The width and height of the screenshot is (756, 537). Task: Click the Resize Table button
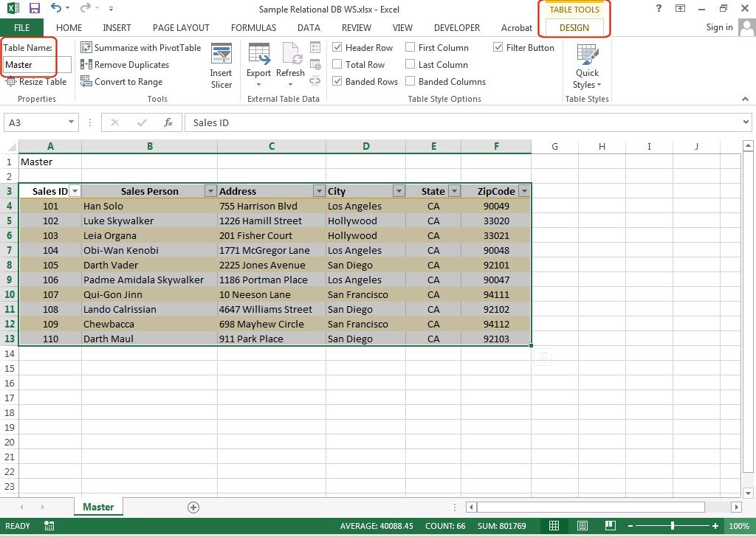36,82
